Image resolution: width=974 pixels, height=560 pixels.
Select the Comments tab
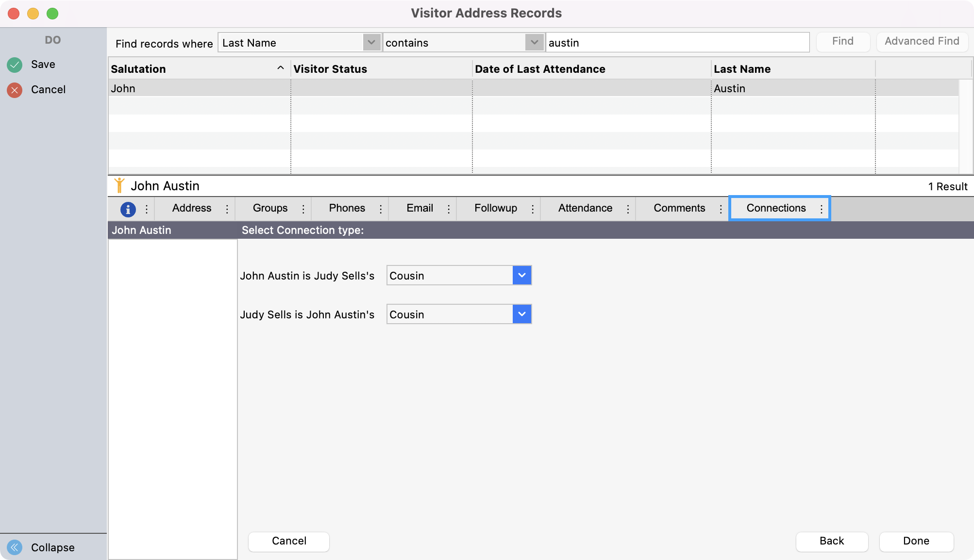[x=679, y=208]
